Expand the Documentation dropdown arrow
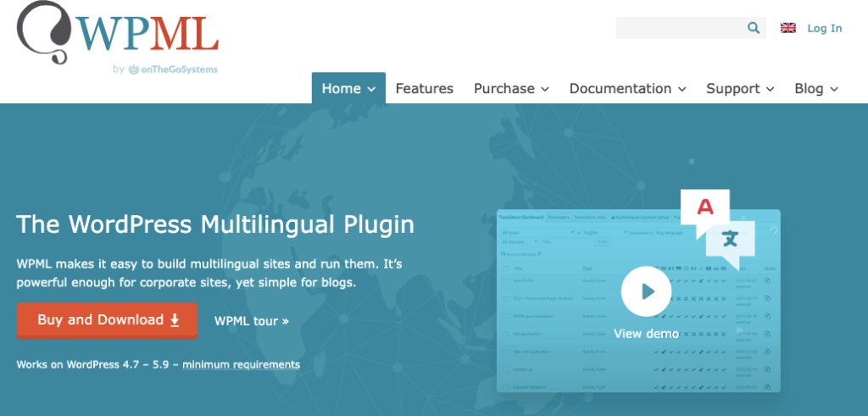Screen dimensions: 868x416 pyautogui.click(x=682, y=89)
